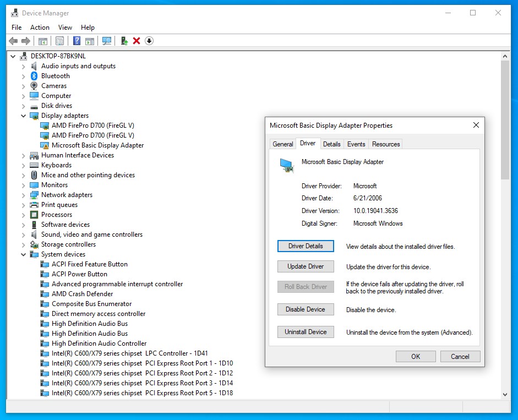Select the Sound, video and game controllers icon
Viewport: 518px width, 420px height.
[x=34, y=234]
